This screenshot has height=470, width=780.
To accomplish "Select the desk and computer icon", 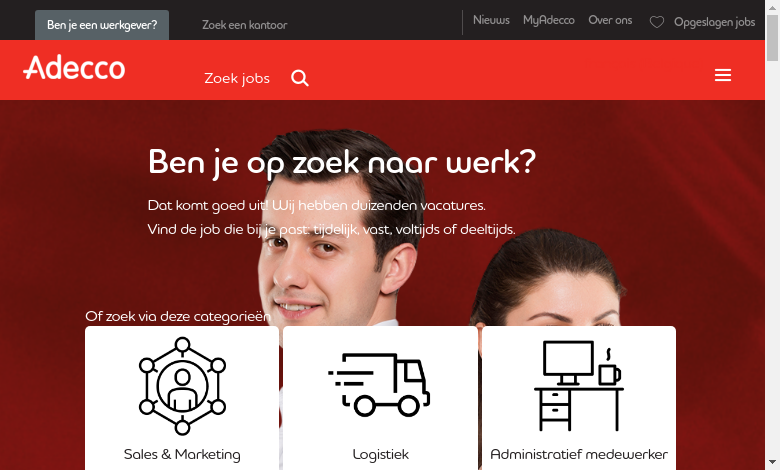I will pyautogui.click(x=579, y=385).
